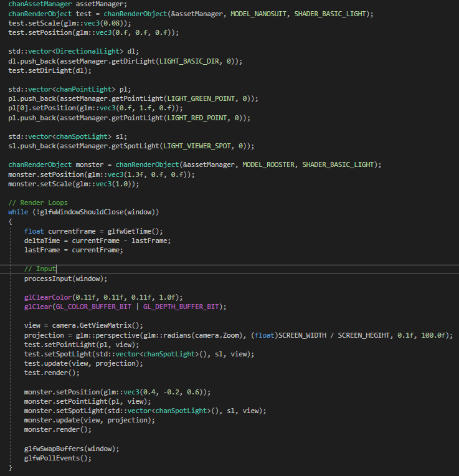Viewport: 459px width, 476px height.
Task: Click 'test.setPointLight(pl, view);' line
Action: tap(82, 345)
